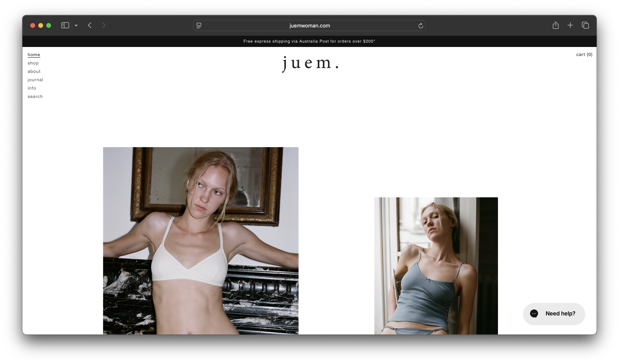Open the white bralette photo
The image size is (619, 364).
[x=201, y=241]
